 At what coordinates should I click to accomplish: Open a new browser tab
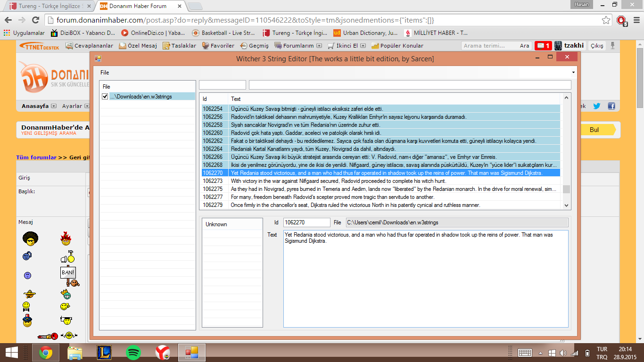coord(195,6)
